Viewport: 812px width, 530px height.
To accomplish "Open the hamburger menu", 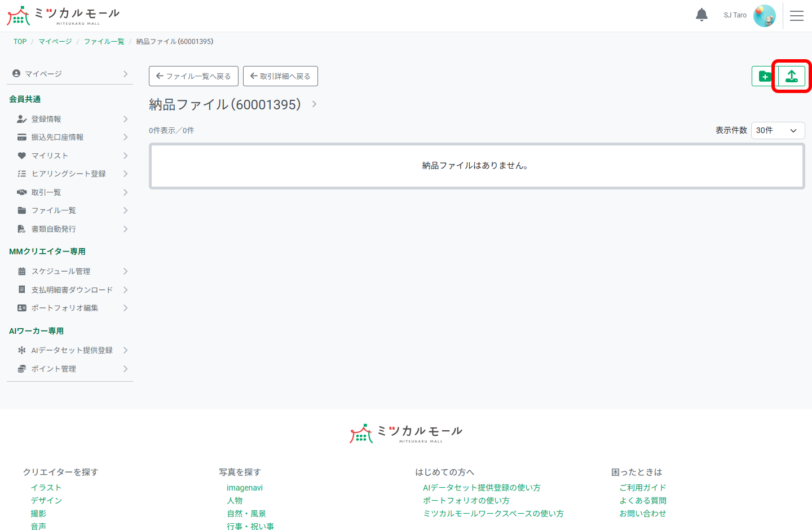I will (x=797, y=15).
